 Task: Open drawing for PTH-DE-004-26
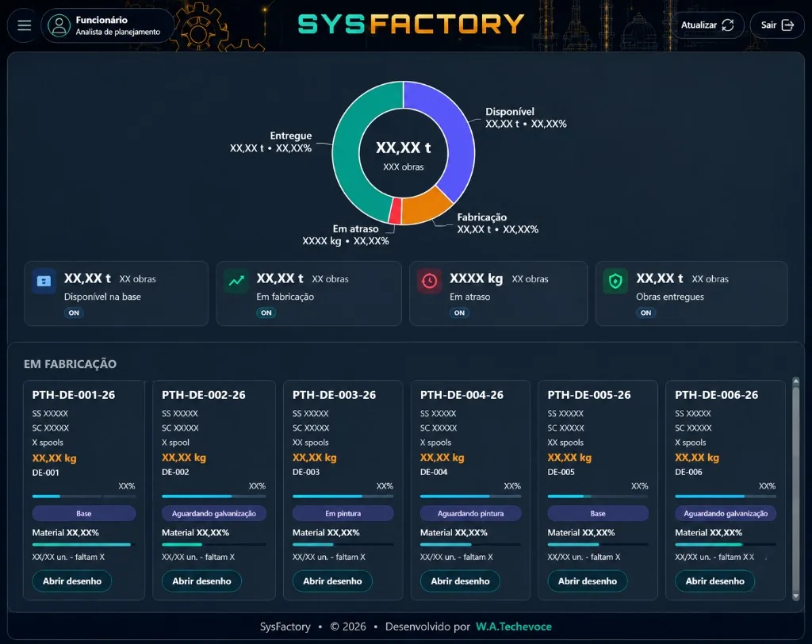[x=460, y=581]
